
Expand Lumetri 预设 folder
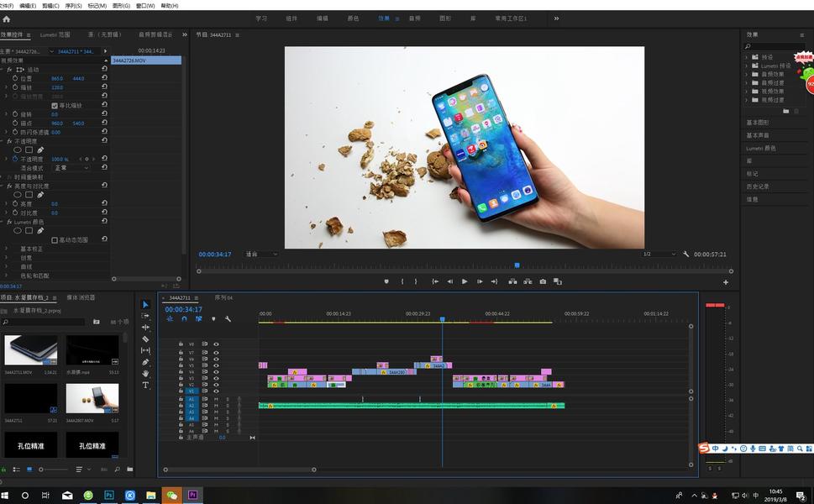pyautogui.click(x=747, y=66)
